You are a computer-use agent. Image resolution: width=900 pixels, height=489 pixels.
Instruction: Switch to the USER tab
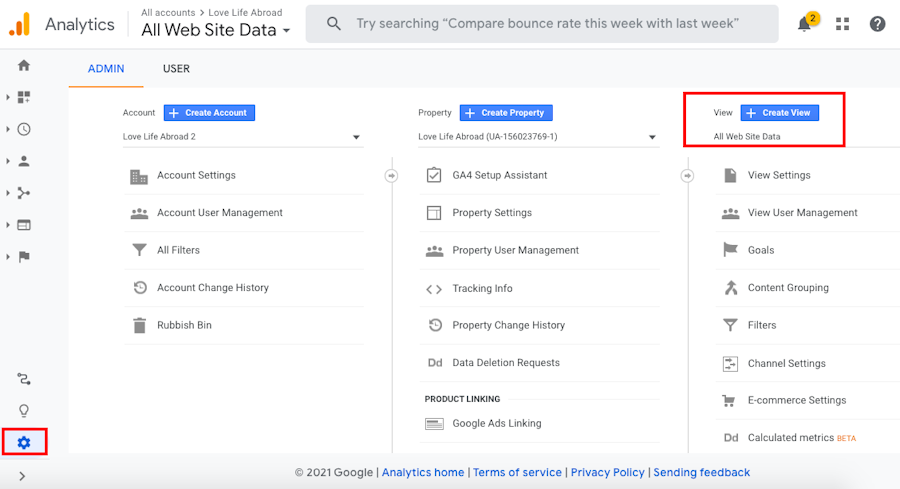click(176, 69)
